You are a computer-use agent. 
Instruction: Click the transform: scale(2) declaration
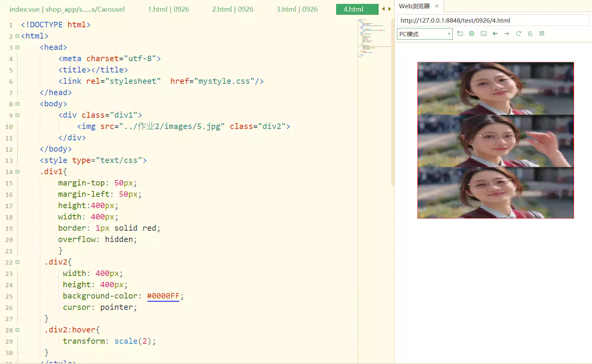(109, 341)
